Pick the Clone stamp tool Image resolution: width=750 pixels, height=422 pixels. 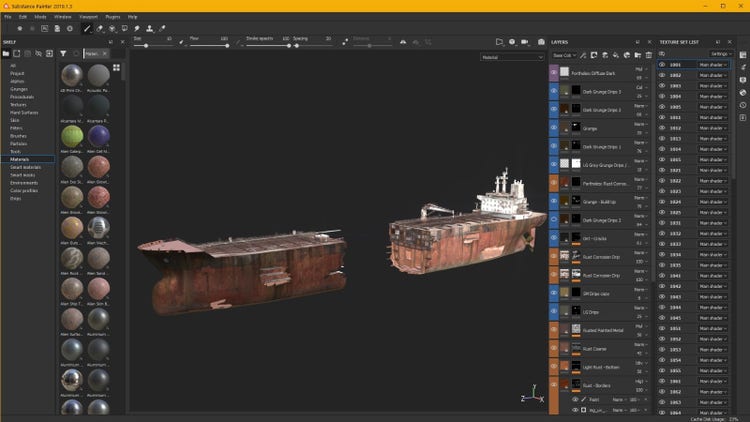pos(149,28)
